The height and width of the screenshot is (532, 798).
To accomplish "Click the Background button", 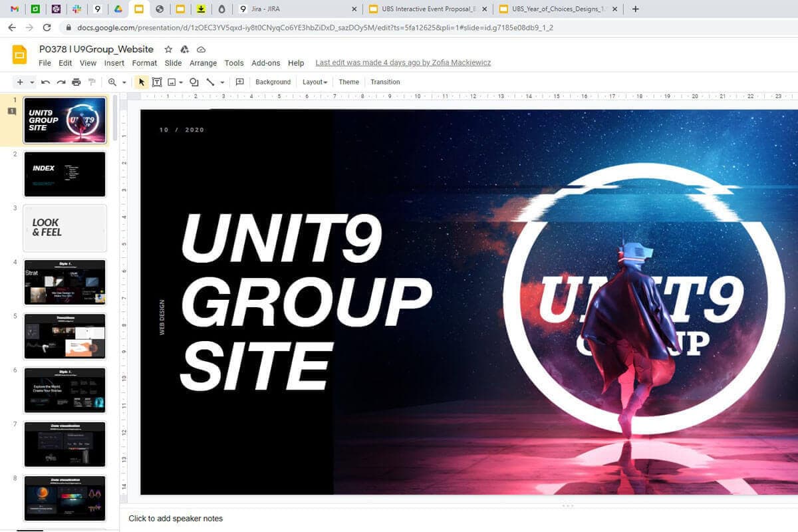I will point(273,82).
